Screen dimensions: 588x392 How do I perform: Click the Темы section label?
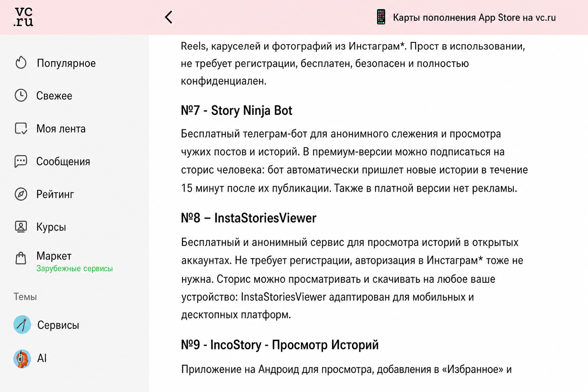click(x=25, y=297)
